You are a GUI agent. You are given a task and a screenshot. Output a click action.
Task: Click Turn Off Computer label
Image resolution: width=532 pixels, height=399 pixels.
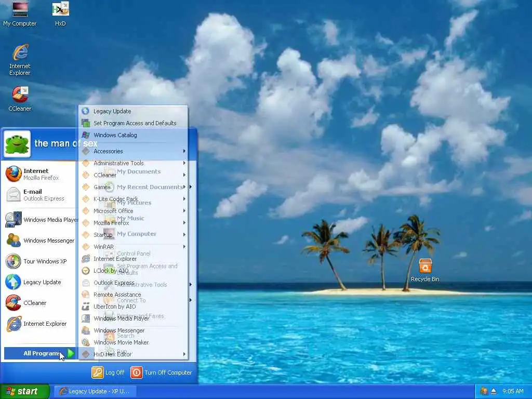click(168, 372)
